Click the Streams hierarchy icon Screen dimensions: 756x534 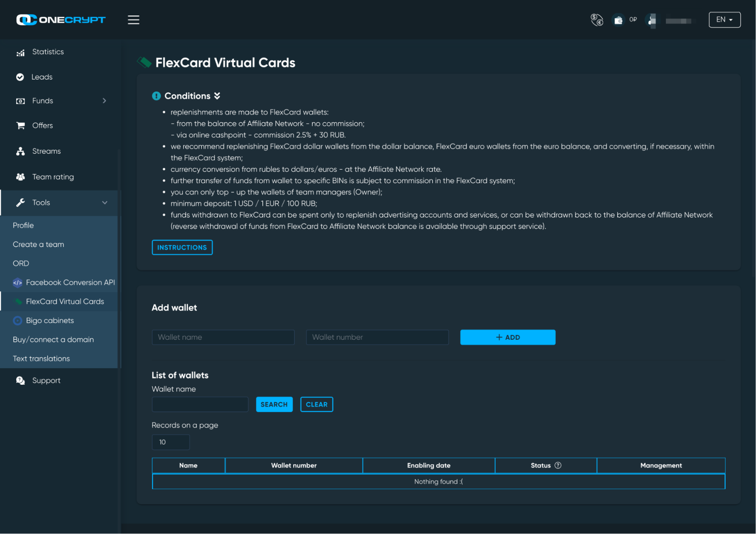click(x=20, y=151)
